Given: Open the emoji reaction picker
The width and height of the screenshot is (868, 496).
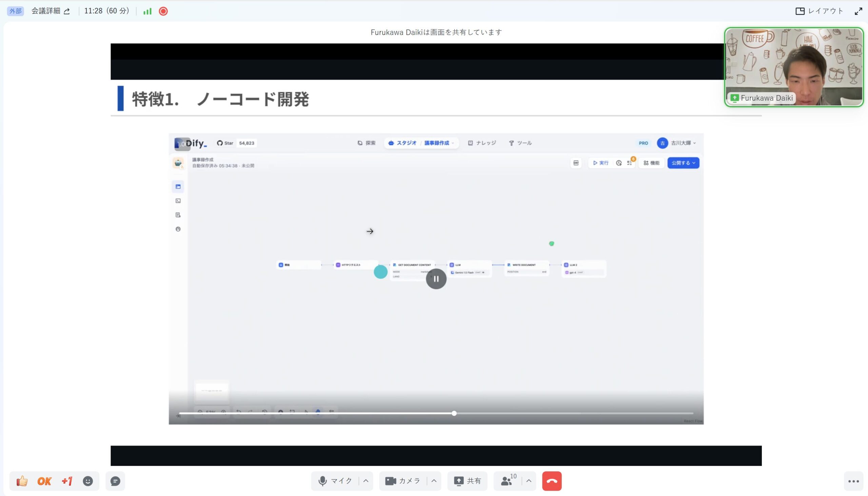Looking at the screenshot, I should (x=88, y=481).
